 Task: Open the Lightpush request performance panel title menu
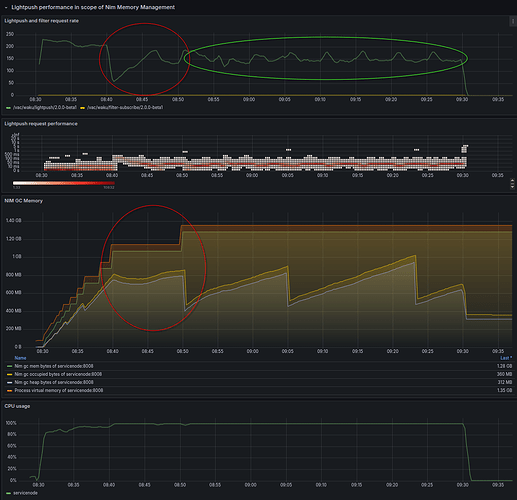(41, 124)
